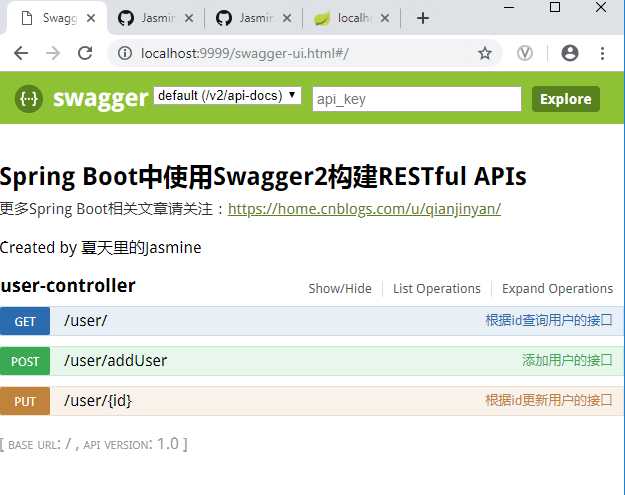Click the swagger wordmark text
Image resolution: width=625 pixels, height=495 pixels.
[x=100, y=98]
